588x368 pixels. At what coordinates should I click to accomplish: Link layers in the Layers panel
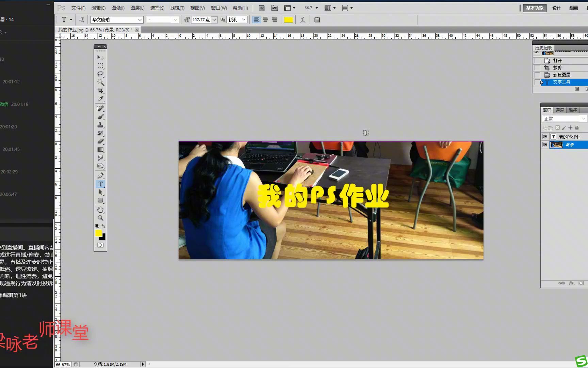[x=561, y=283]
